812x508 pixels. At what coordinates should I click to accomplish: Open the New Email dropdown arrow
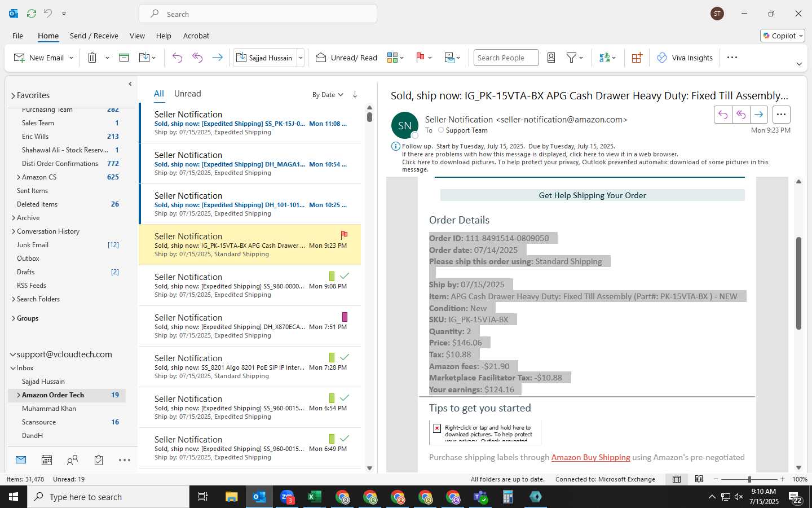click(71, 58)
